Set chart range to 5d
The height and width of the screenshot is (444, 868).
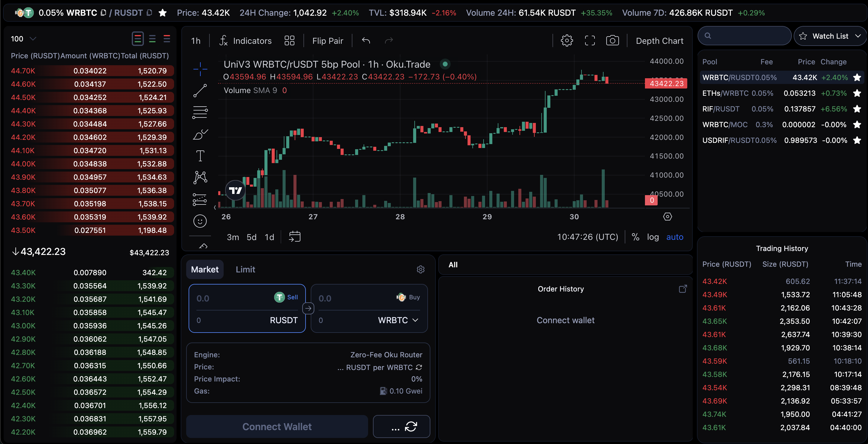[x=251, y=237]
